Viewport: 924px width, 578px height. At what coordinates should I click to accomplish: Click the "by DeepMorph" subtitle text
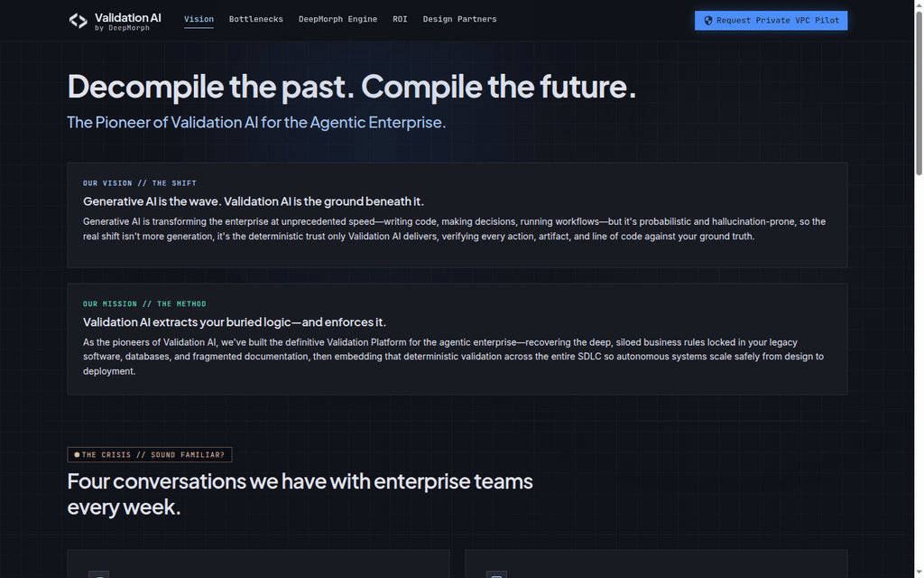(122, 28)
